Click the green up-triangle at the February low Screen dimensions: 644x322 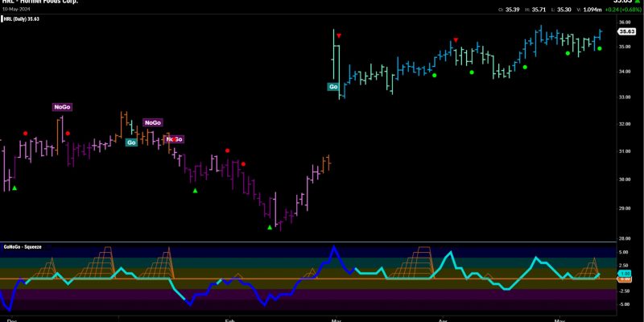point(270,227)
